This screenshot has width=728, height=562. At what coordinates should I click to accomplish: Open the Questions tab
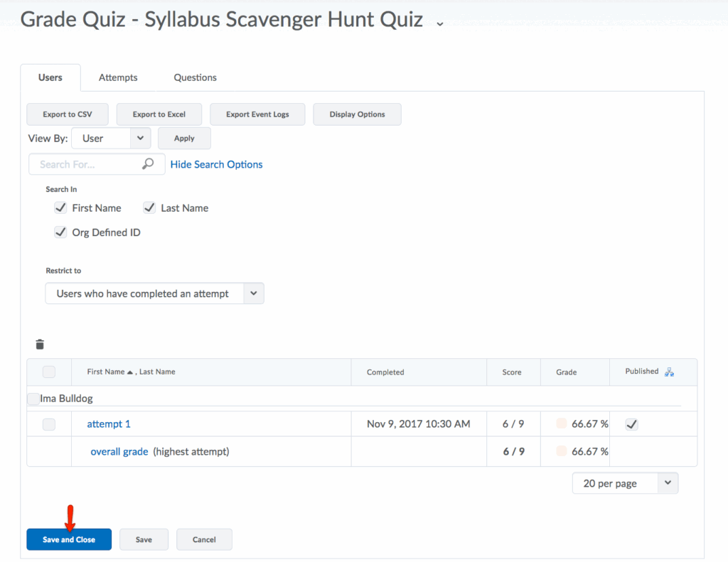pyautogui.click(x=195, y=77)
